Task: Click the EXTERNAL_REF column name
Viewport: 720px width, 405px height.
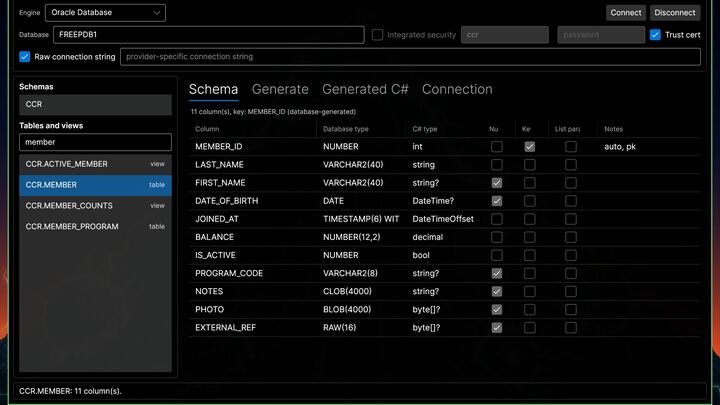Action: click(x=225, y=327)
